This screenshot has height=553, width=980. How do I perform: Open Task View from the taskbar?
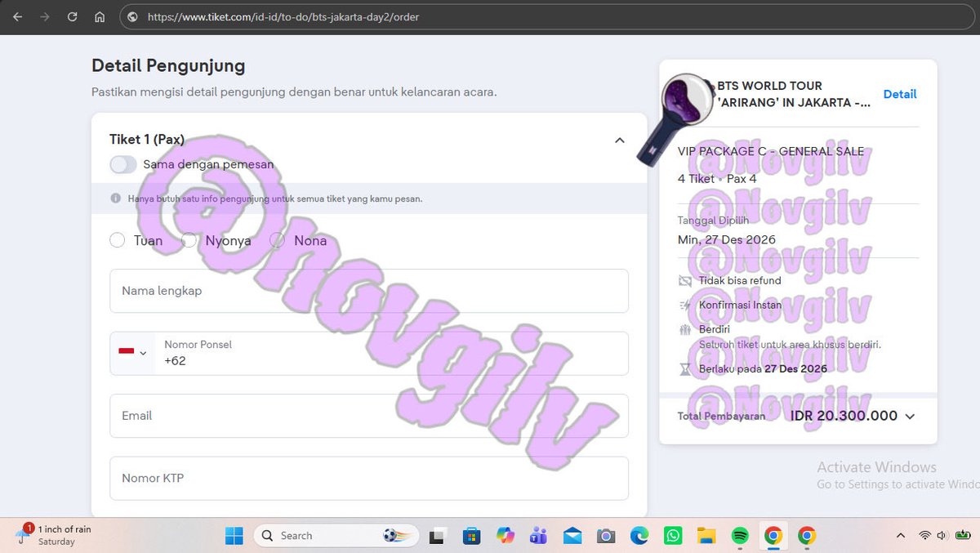pyautogui.click(x=437, y=536)
